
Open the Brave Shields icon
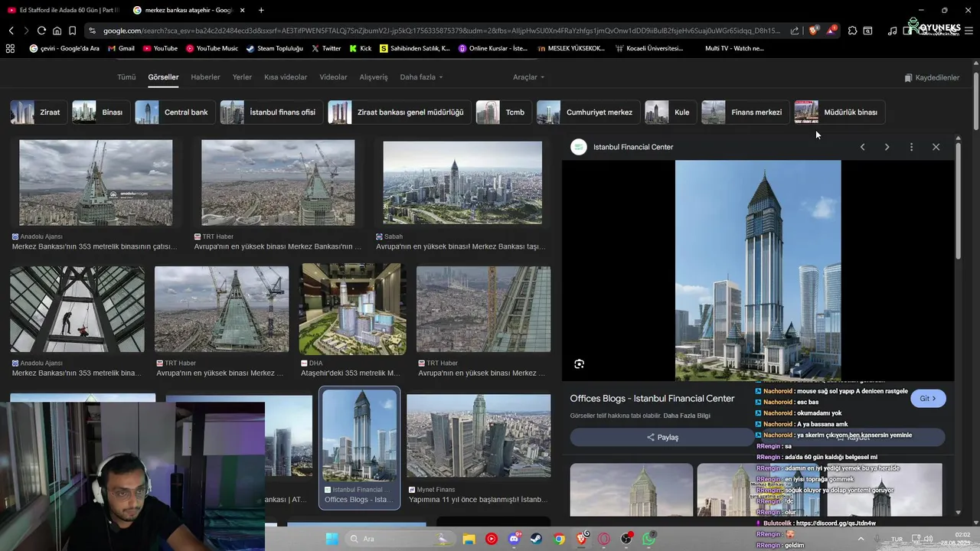coord(814,31)
